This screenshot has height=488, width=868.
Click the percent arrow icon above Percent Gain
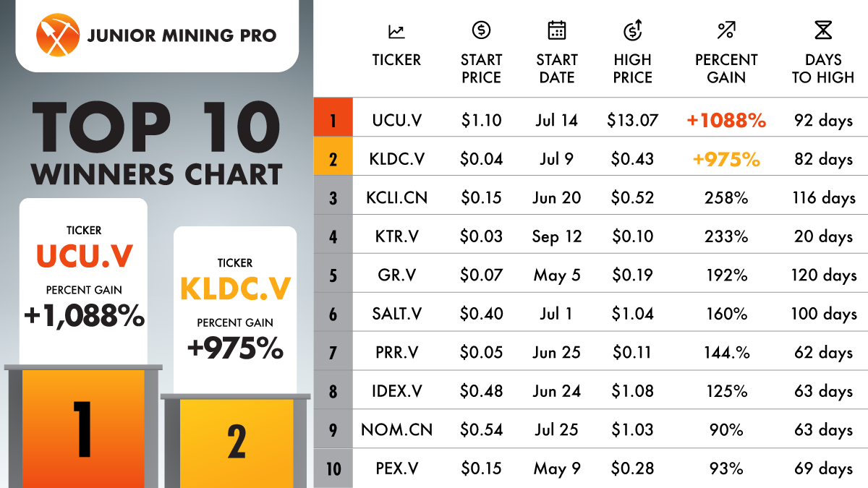click(726, 30)
